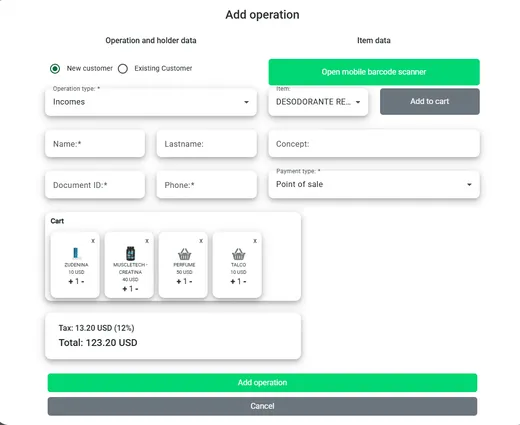Open the Operation type dropdown
This screenshot has width=520, height=425.
tap(151, 102)
